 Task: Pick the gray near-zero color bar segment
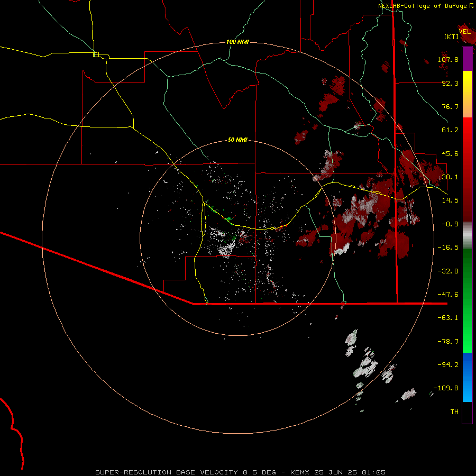point(467,235)
